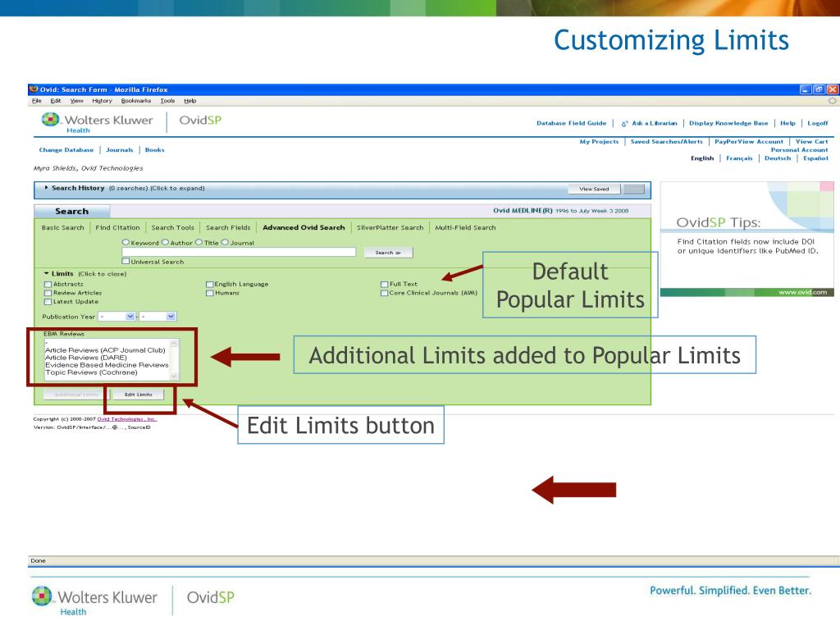
Task: Open the Multi-Field Search tab
Action: click(x=465, y=228)
